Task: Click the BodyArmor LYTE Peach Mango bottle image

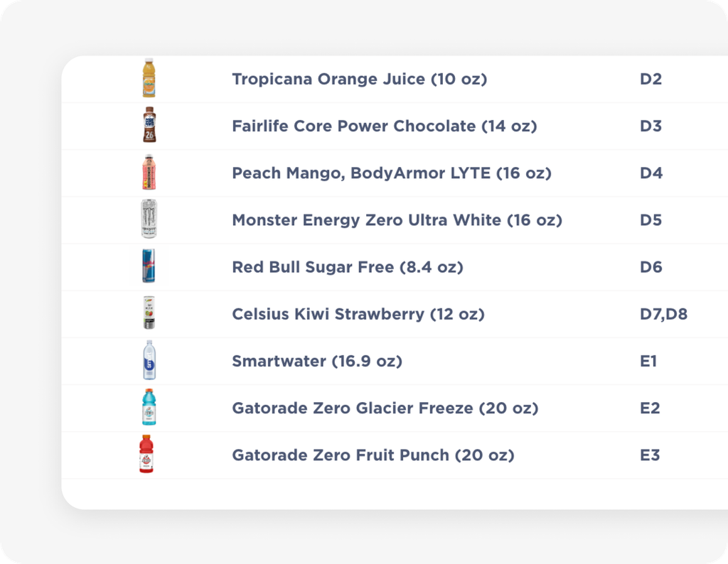Action: pyautogui.click(x=149, y=173)
